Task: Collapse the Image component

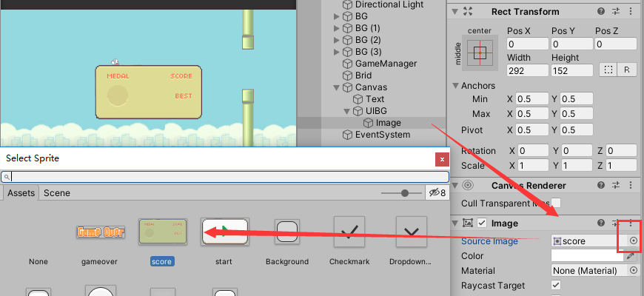Action: [x=455, y=223]
